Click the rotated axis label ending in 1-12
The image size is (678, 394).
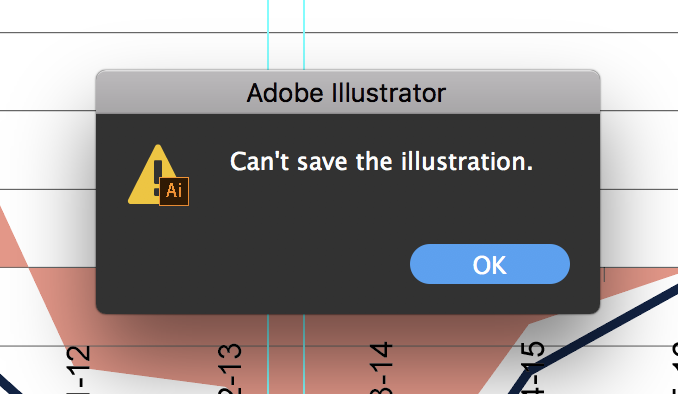tap(79, 370)
